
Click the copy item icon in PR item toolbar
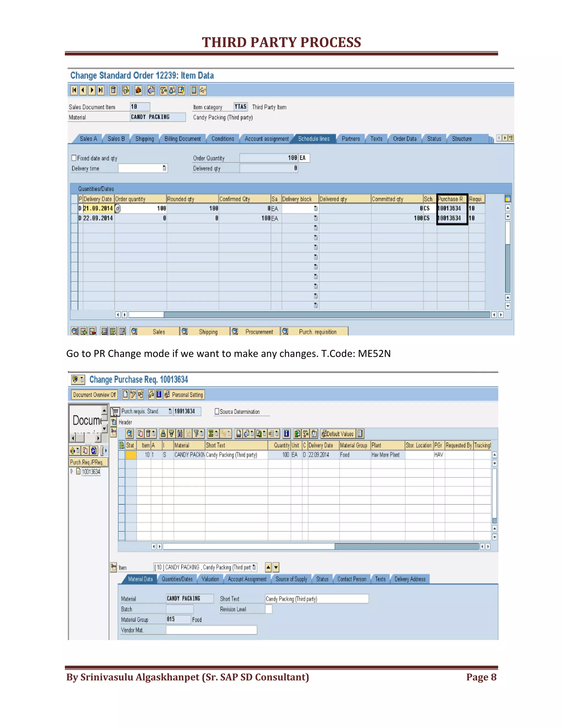140,433
